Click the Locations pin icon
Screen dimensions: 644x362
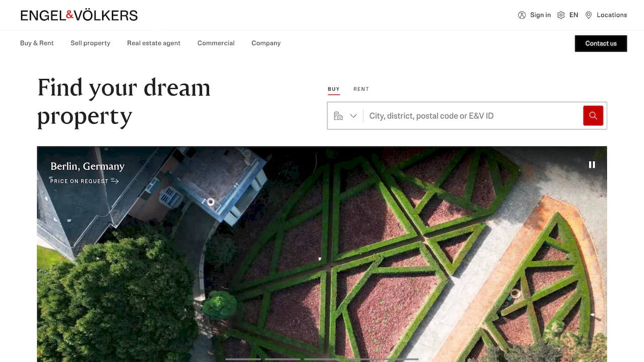click(589, 15)
